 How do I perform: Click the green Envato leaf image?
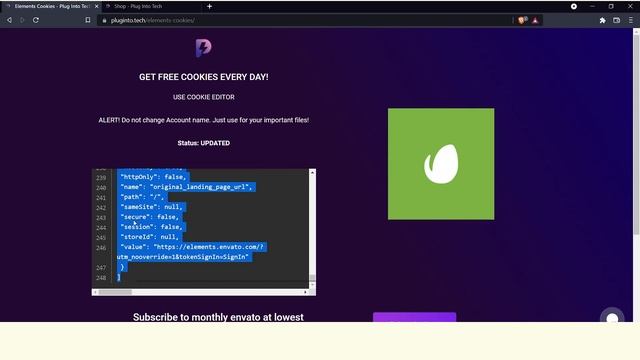441,164
